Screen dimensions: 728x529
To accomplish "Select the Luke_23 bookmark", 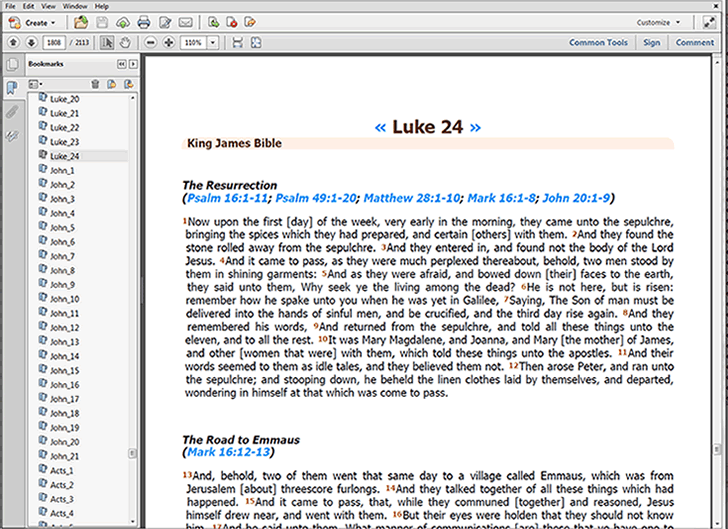I will pyautogui.click(x=65, y=142).
